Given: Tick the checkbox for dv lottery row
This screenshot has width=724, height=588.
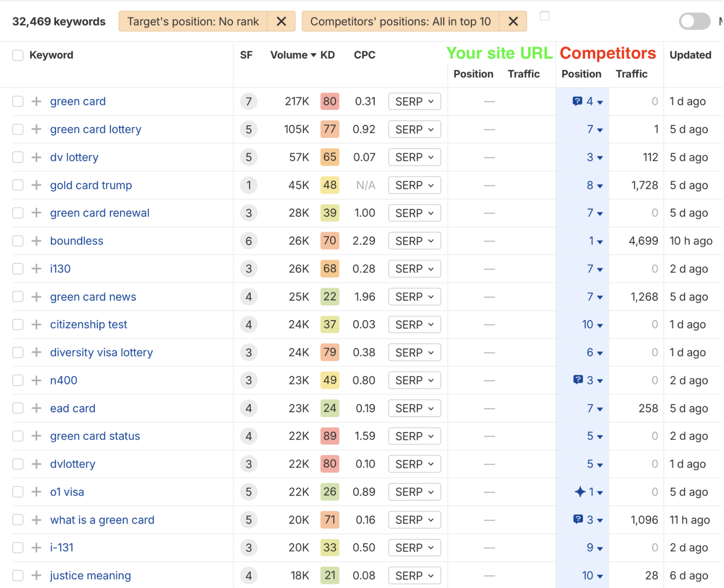Looking at the screenshot, I should [x=18, y=157].
